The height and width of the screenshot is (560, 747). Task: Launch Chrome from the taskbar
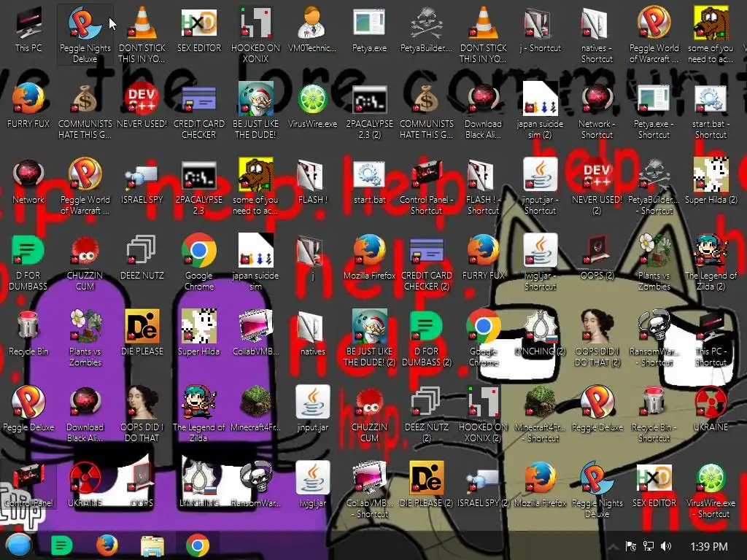[197, 545]
